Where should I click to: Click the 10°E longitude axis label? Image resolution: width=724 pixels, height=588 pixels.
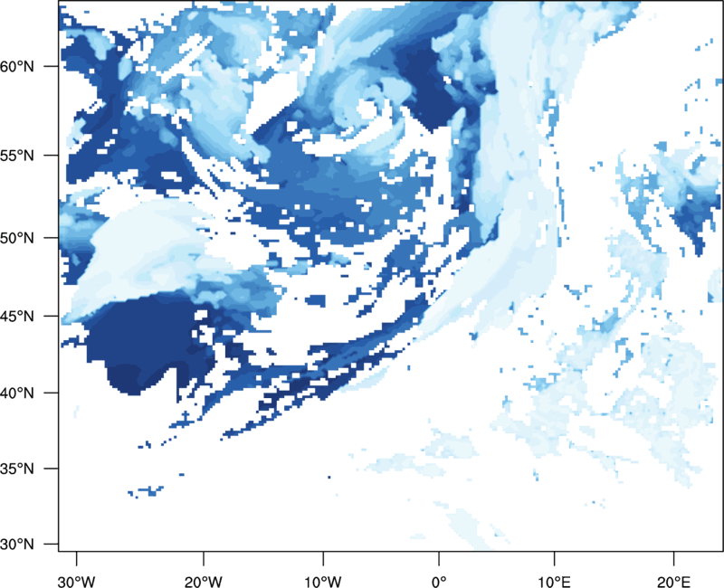(554, 582)
